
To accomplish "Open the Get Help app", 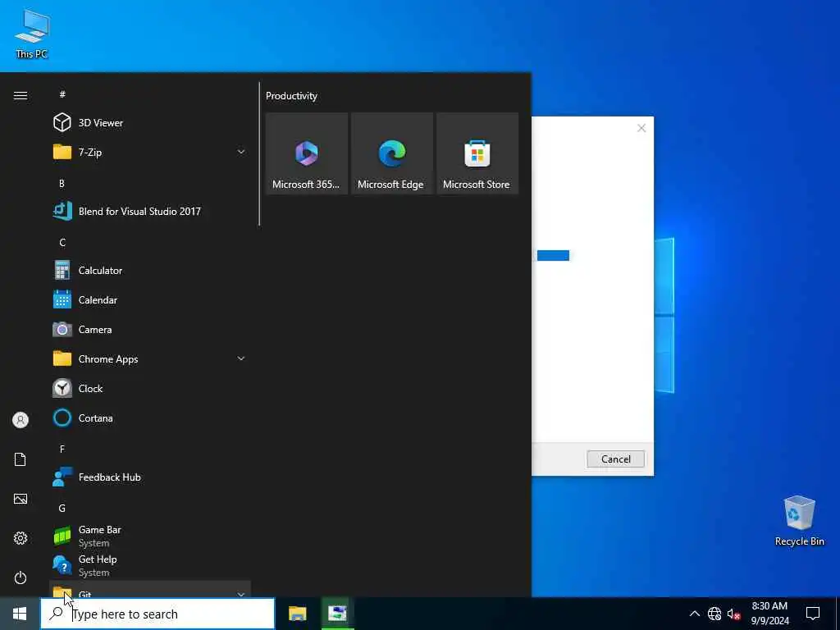I will pyautogui.click(x=150, y=566).
